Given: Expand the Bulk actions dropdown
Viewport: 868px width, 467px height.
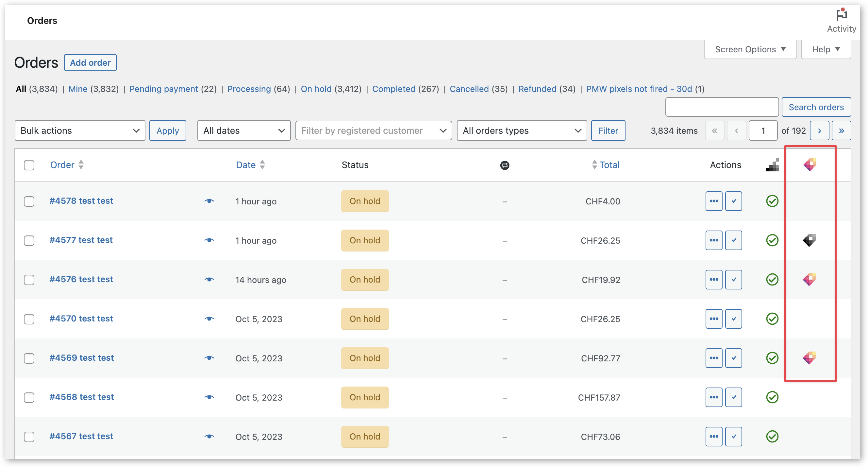Looking at the screenshot, I should pos(79,130).
